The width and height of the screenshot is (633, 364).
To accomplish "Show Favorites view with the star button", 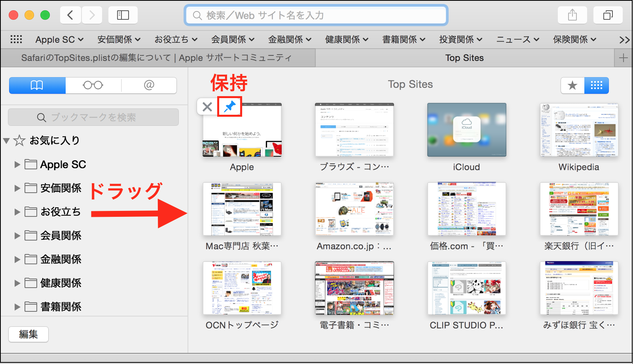I will pos(572,85).
